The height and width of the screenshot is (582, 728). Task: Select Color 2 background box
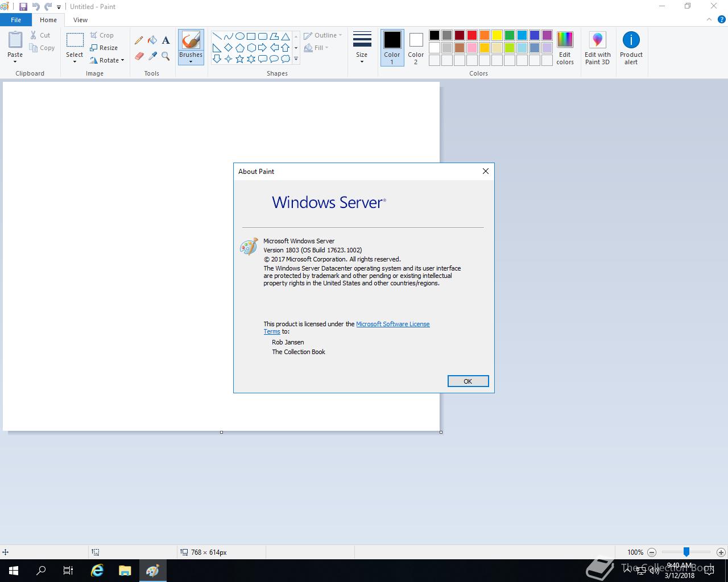click(x=416, y=48)
